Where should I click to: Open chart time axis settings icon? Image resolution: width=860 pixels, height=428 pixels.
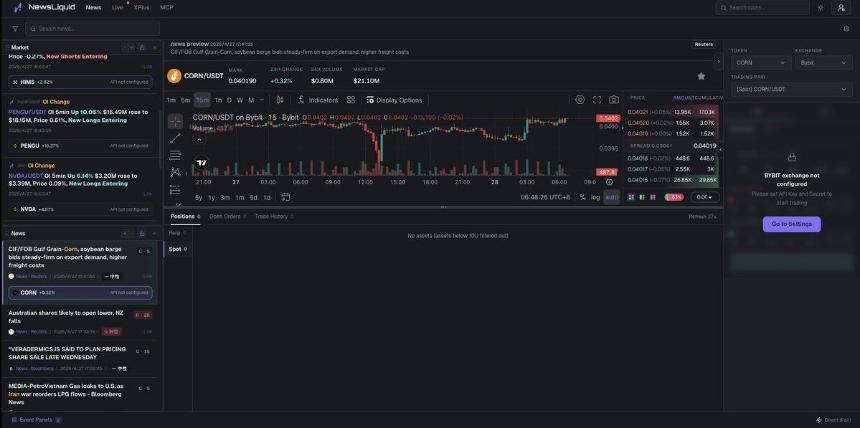[x=609, y=182]
